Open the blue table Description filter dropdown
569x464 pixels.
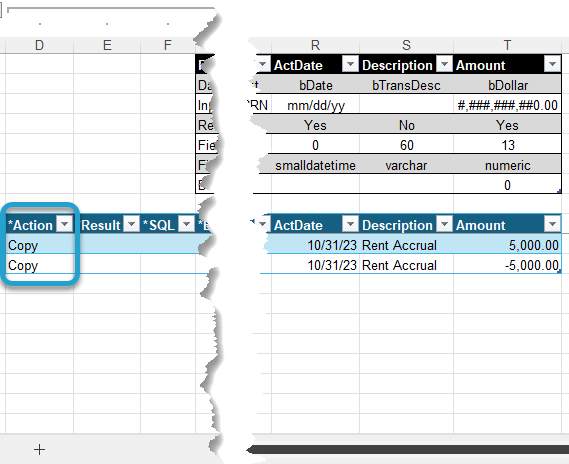(444, 225)
